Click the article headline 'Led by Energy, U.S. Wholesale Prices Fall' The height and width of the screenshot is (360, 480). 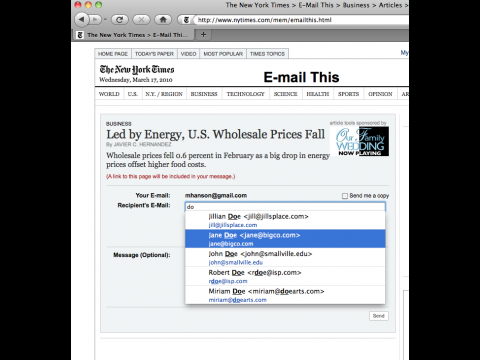215,135
